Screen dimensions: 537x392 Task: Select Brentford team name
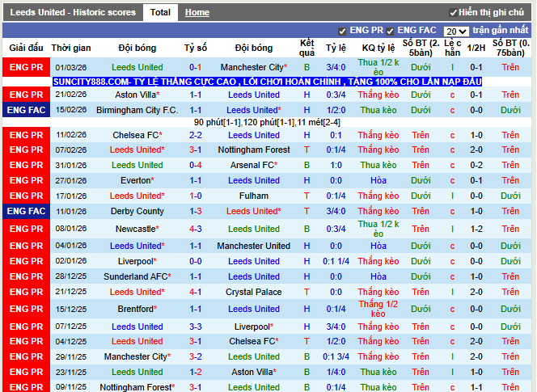tap(137, 309)
